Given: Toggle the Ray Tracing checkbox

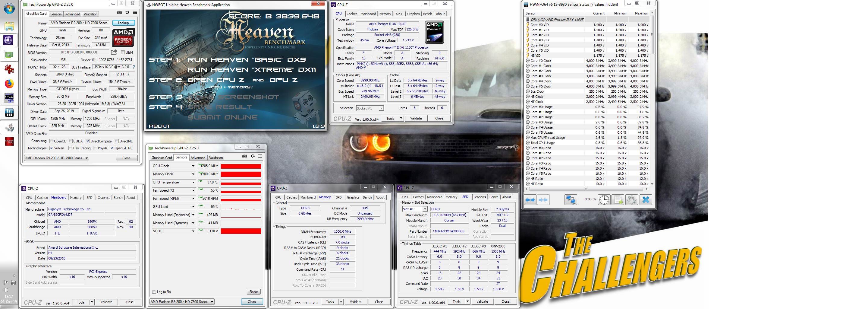Looking at the screenshot, I should pos(71,148).
